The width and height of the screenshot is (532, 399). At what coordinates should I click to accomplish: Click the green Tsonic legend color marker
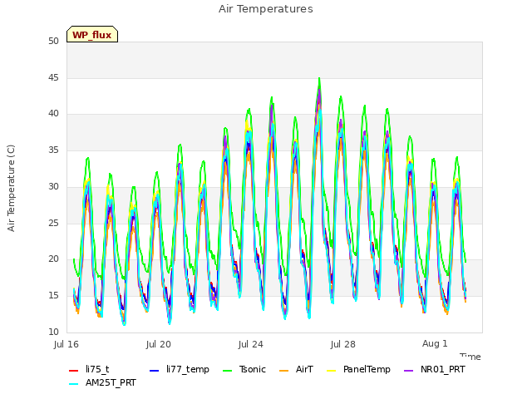(227, 371)
